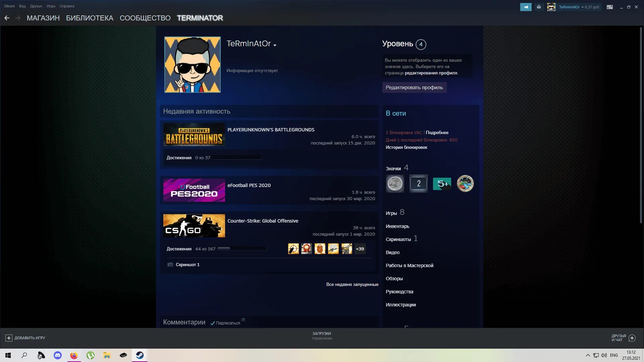Open Все недавно запущенные link

pos(352,284)
